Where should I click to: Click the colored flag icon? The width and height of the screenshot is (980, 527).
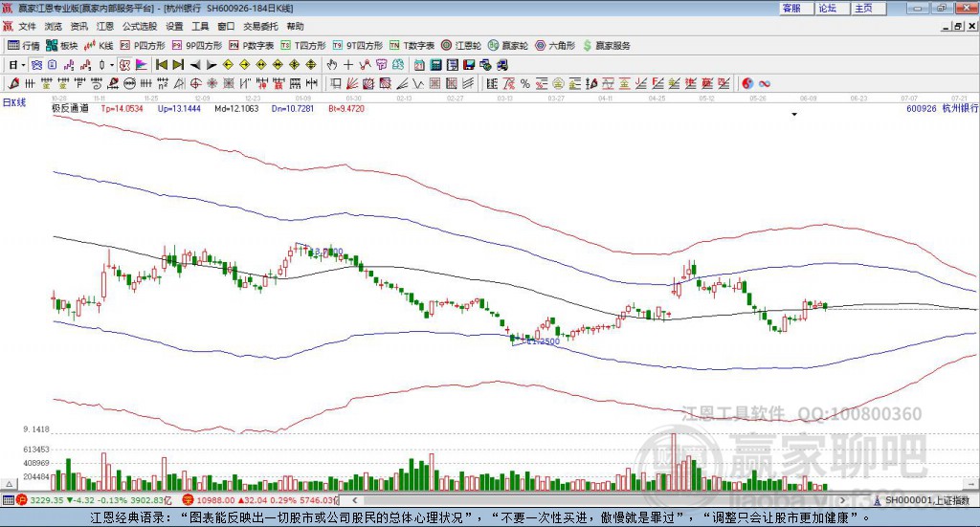(x=142, y=65)
